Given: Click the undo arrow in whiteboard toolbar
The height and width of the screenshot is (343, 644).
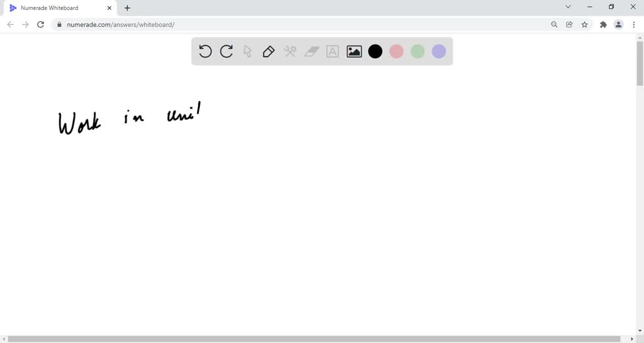Looking at the screenshot, I should (205, 52).
